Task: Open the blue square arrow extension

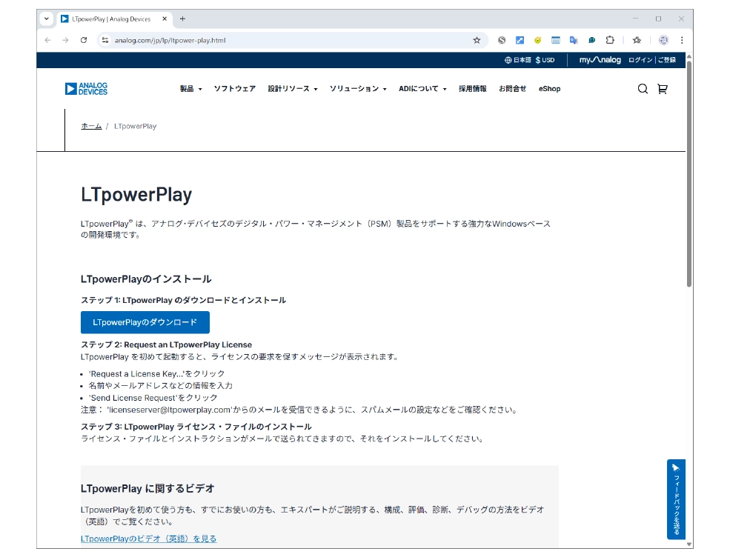Action: coord(520,41)
